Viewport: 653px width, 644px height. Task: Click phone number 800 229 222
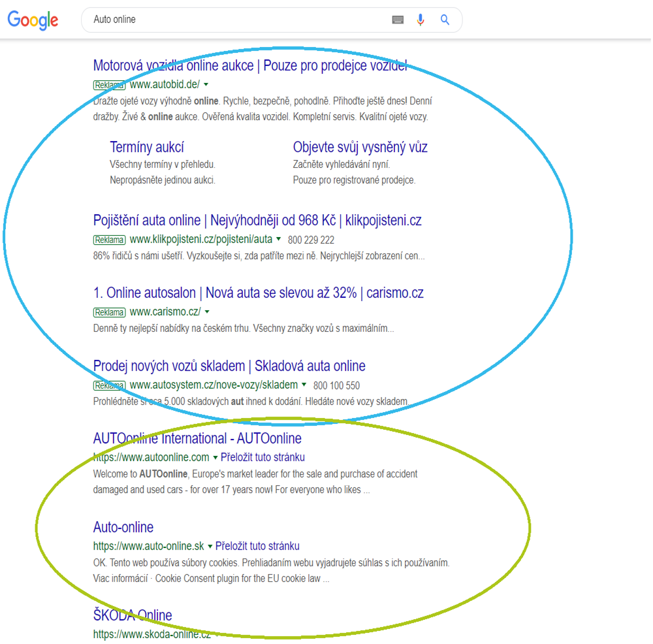pyautogui.click(x=311, y=240)
